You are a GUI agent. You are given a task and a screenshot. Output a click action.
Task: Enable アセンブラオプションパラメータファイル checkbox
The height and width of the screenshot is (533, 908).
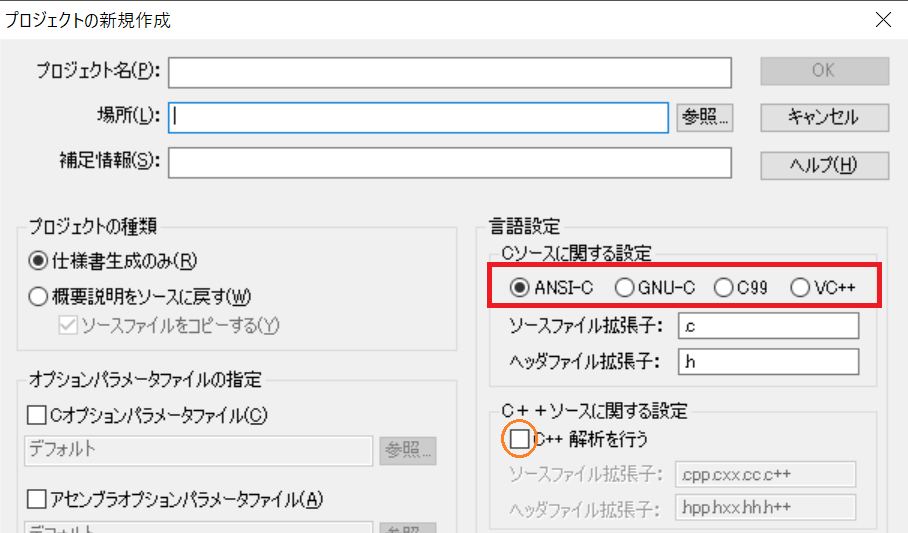pyautogui.click(x=37, y=499)
